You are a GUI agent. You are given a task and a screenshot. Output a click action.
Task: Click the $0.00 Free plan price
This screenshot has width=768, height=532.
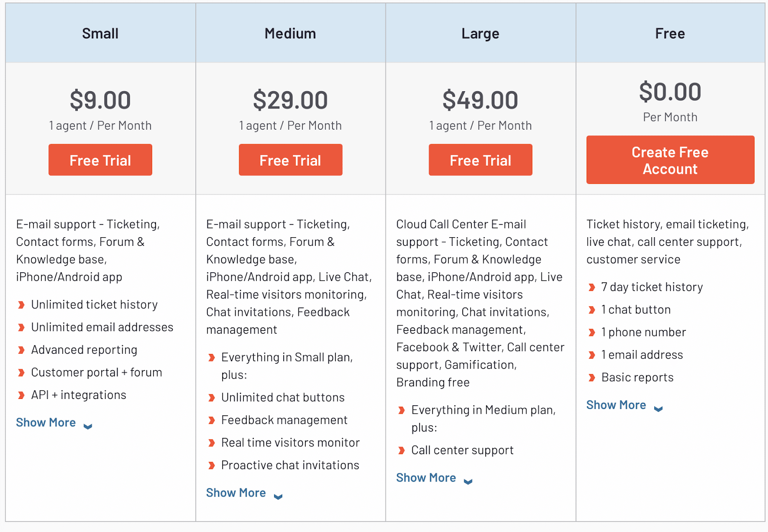670,92
